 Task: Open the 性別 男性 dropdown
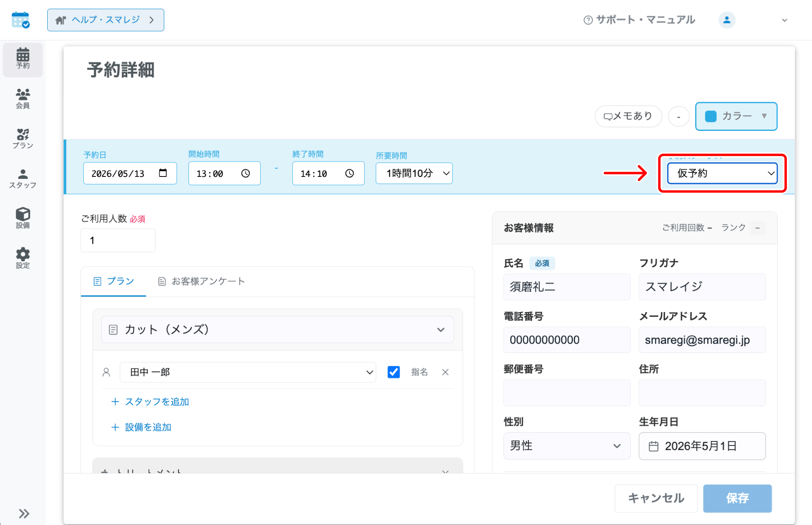click(567, 446)
